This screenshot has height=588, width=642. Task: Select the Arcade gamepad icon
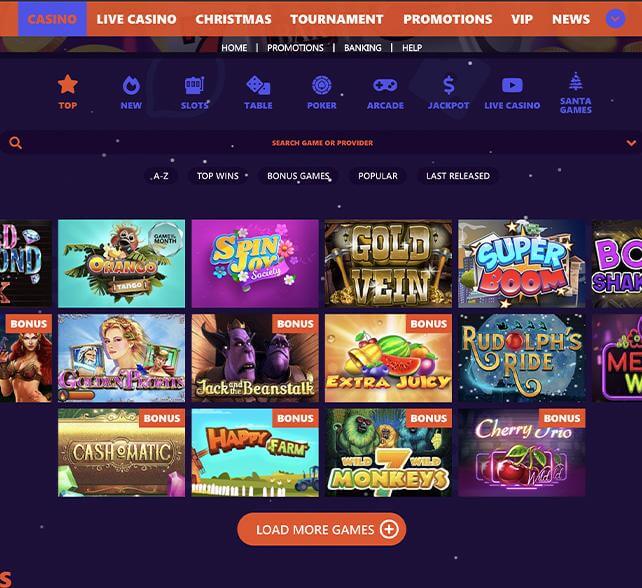click(385, 85)
